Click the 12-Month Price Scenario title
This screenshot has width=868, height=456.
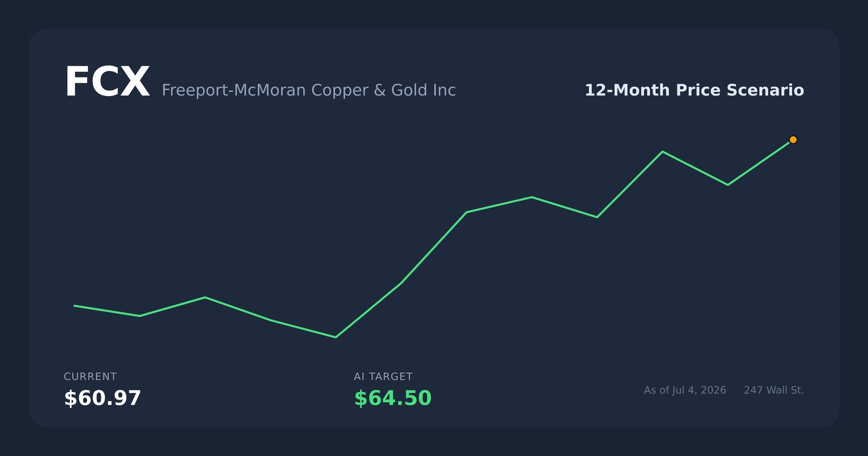pyautogui.click(x=694, y=90)
